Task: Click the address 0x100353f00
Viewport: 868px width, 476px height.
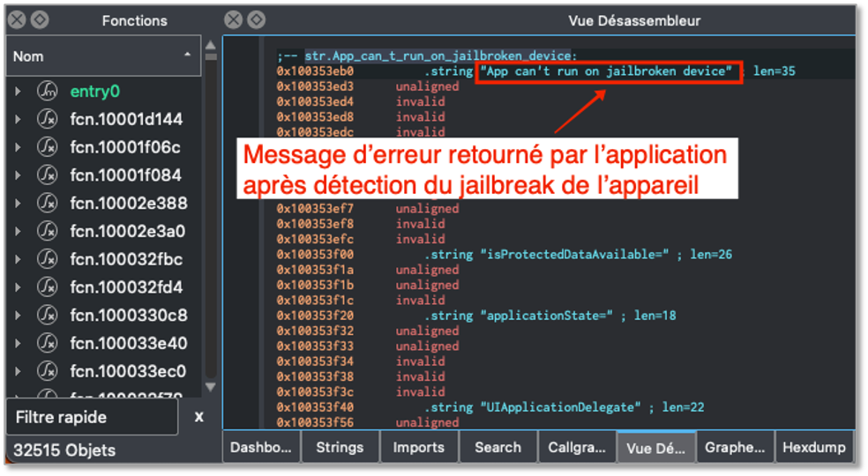Action: (315, 254)
